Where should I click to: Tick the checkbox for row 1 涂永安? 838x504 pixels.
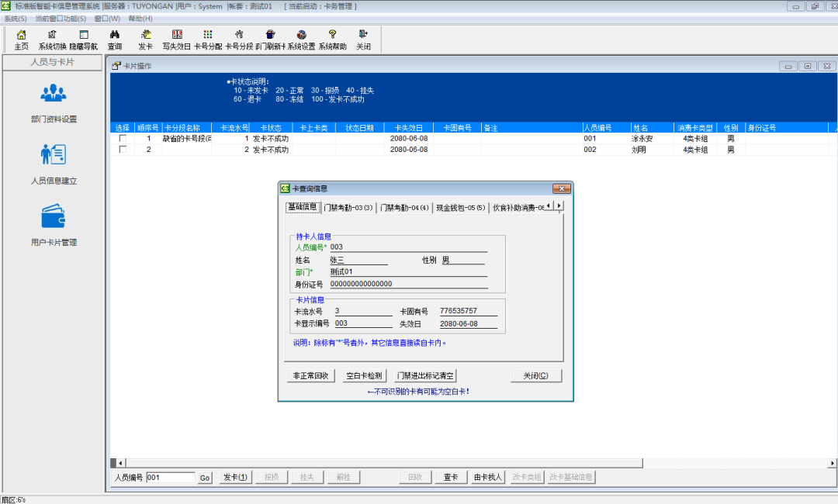pos(123,139)
